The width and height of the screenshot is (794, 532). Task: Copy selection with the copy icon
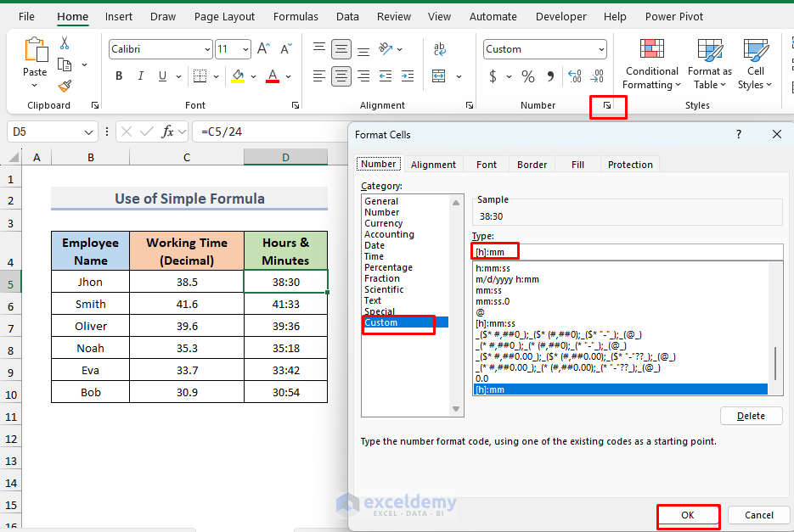(x=65, y=64)
